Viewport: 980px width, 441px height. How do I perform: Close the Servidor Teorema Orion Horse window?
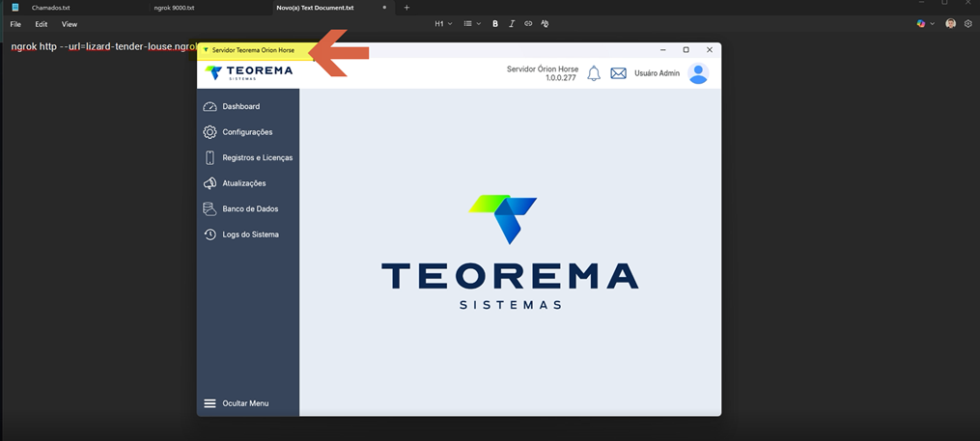[x=710, y=50]
